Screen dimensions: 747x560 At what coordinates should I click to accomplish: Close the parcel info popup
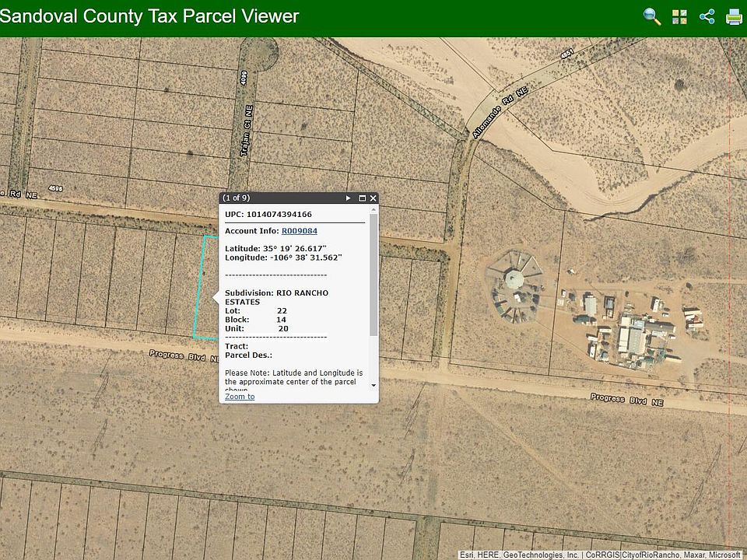click(x=373, y=198)
